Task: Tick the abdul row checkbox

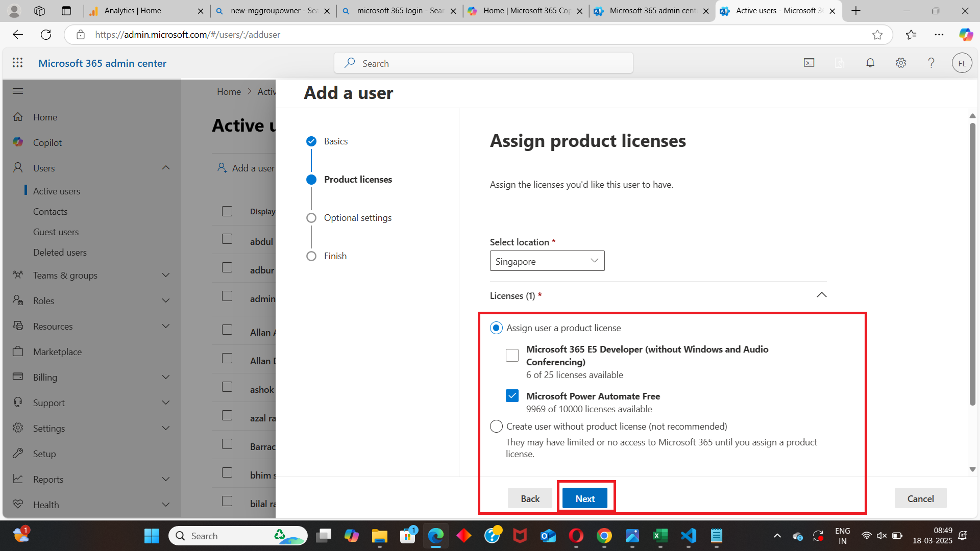Action: pos(227,239)
